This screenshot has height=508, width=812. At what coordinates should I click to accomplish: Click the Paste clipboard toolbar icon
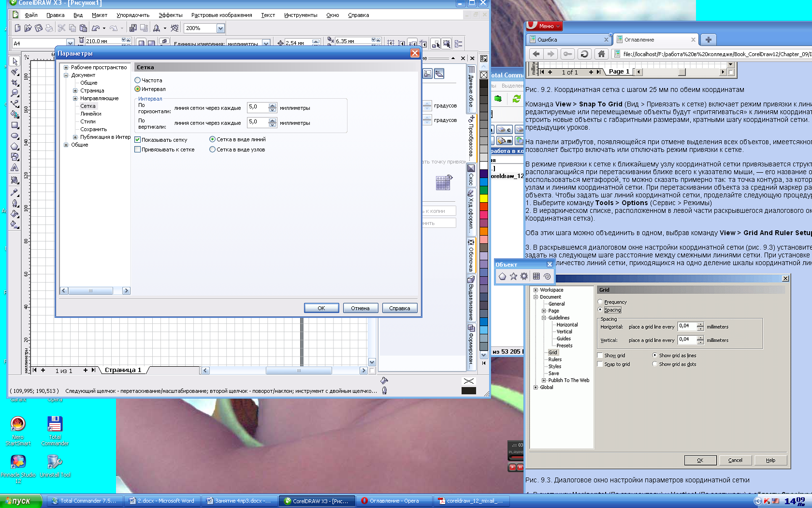83,28
